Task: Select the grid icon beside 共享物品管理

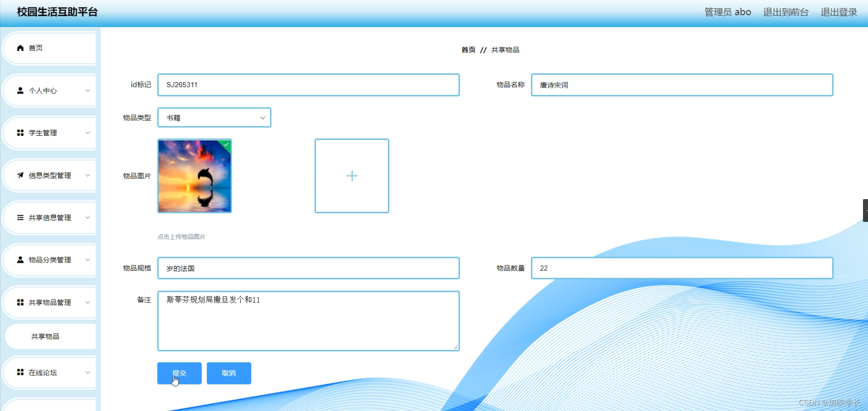Action: coord(20,302)
